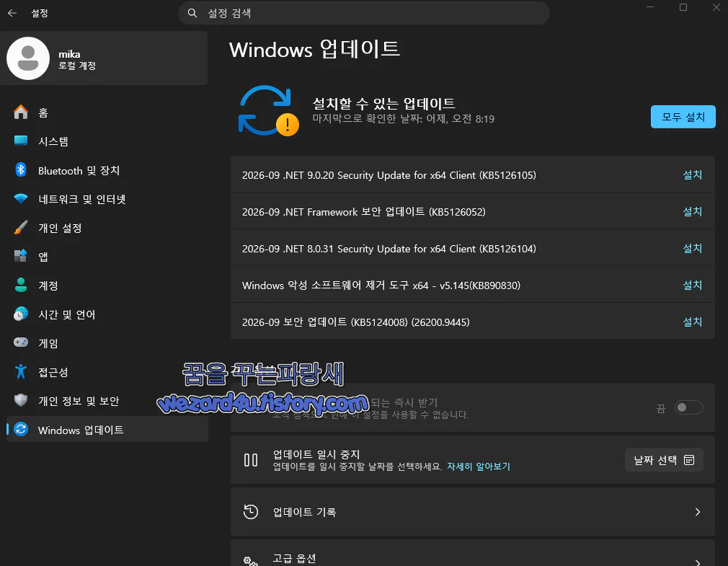The image size is (728, 566).
Task: Install KB5126052 .NET Framework update
Action: pyautogui.click(x=692, y=211)
